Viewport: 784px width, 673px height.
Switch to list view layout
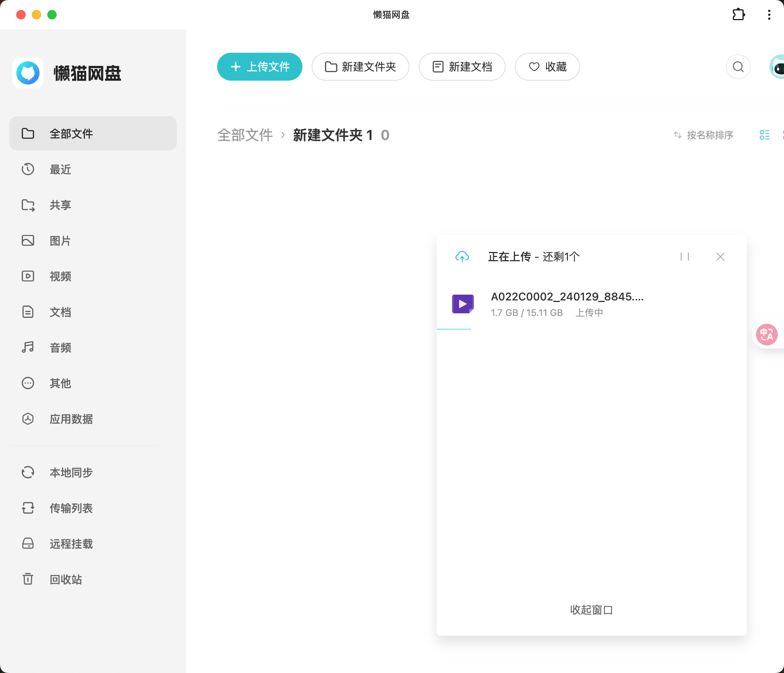[x=764, y=135]
